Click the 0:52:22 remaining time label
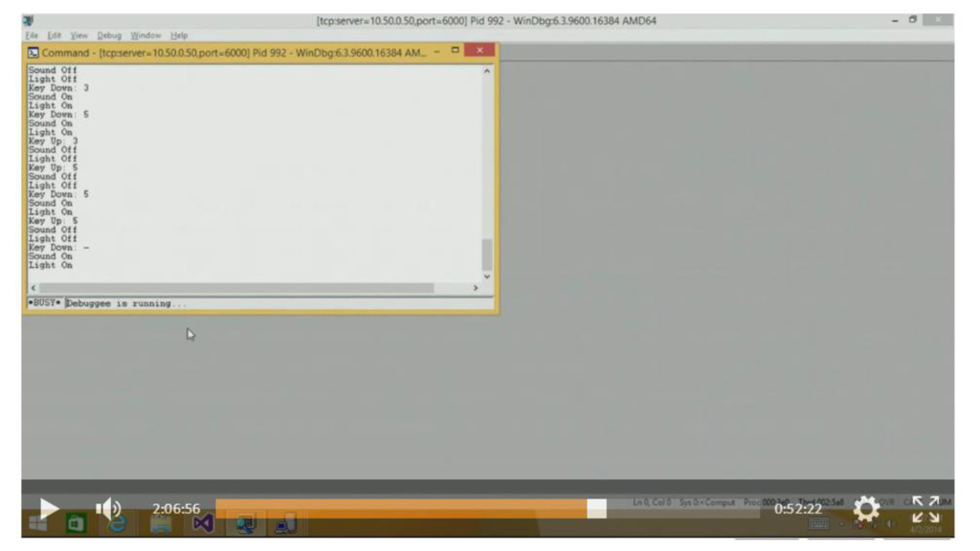Viewport: 980px width, 551px height. (798, 509)
